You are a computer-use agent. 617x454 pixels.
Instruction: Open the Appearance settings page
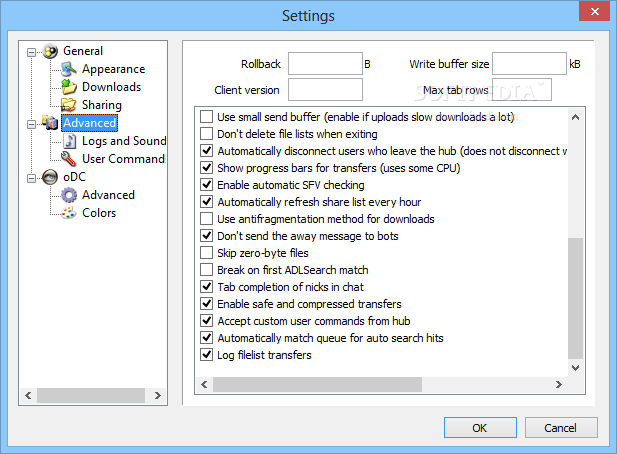point(113,69)
